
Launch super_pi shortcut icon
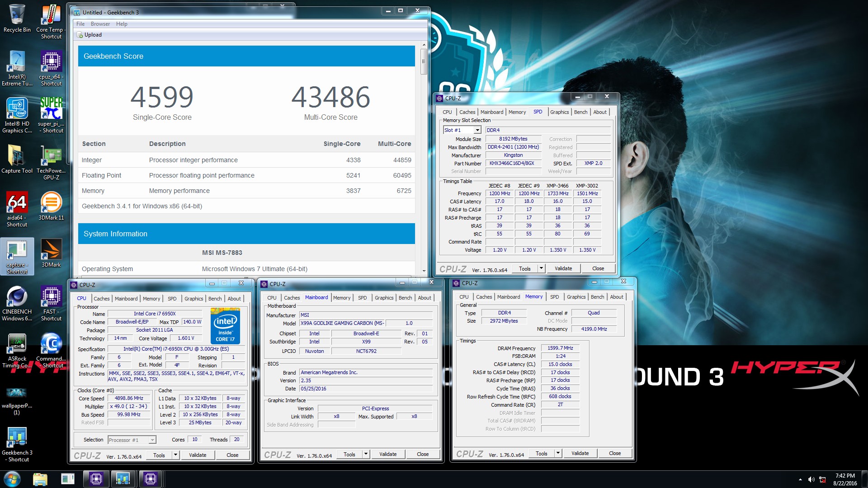[x=51, y=115]
